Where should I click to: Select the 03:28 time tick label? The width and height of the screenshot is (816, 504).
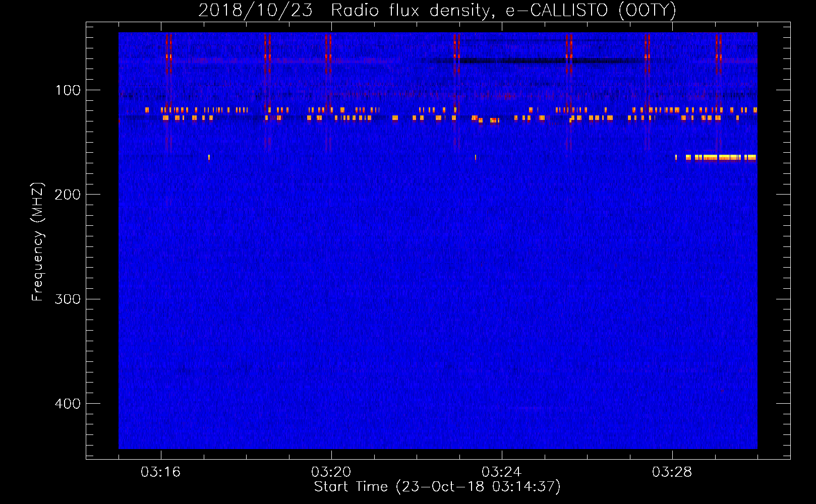click(x=672, y=472)
